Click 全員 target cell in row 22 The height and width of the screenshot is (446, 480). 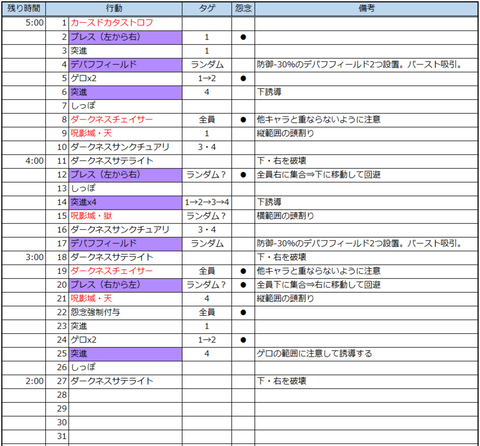tap(207, 312)
